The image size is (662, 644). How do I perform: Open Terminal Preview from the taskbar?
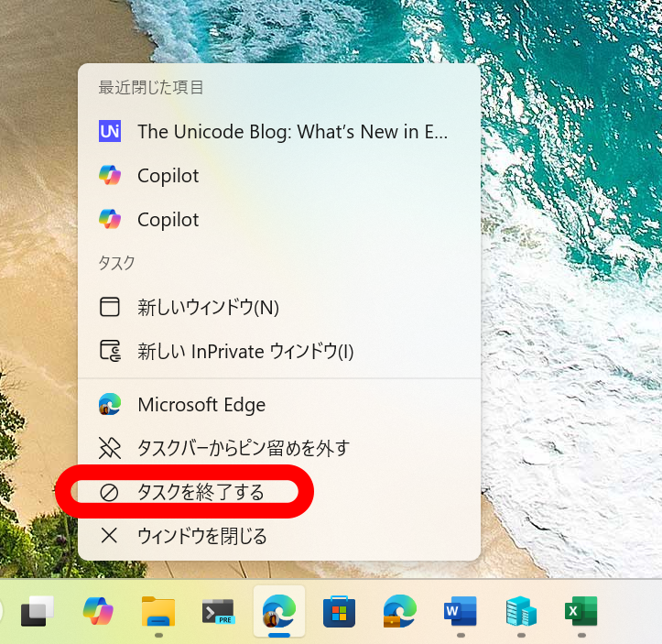click(218, 611)
